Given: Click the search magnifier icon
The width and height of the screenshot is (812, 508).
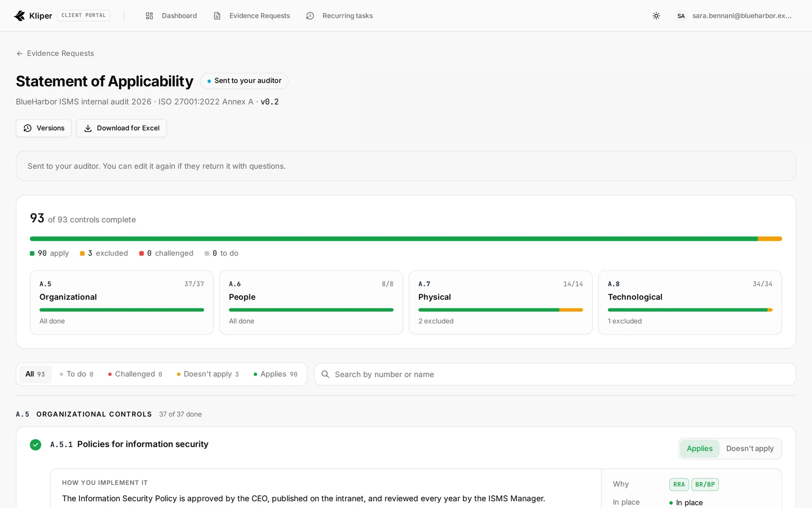Looking at the screenshot, I should click(326, 374).
